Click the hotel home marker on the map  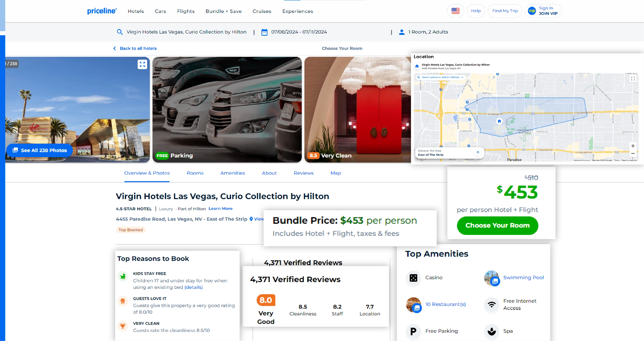coord(499,121)
